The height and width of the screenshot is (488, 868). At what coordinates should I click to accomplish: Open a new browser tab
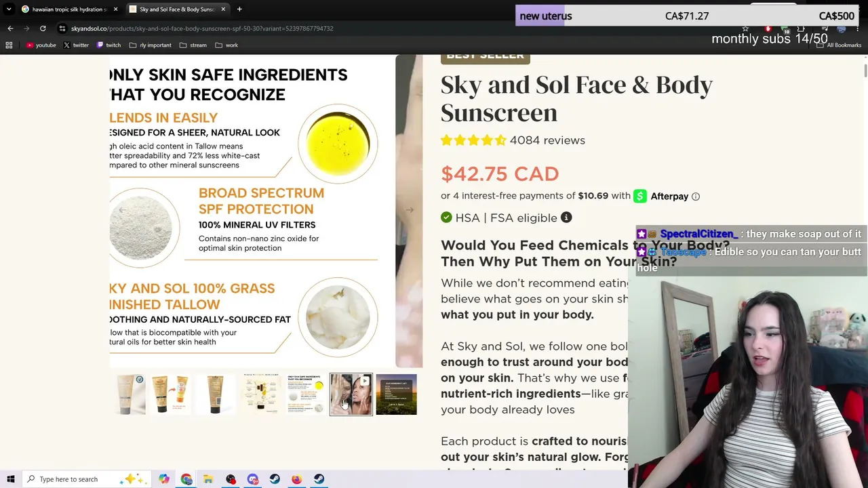tap(239, 9)
